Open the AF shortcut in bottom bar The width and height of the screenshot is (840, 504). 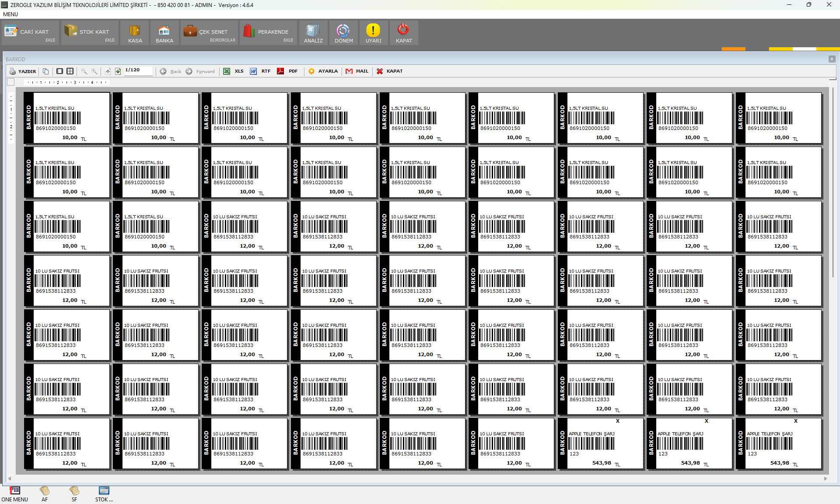click(x=45, y=494)
